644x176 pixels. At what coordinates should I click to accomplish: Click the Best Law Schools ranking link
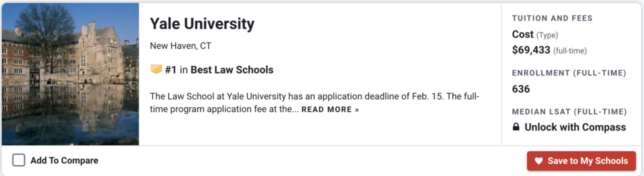click(232, 70)
